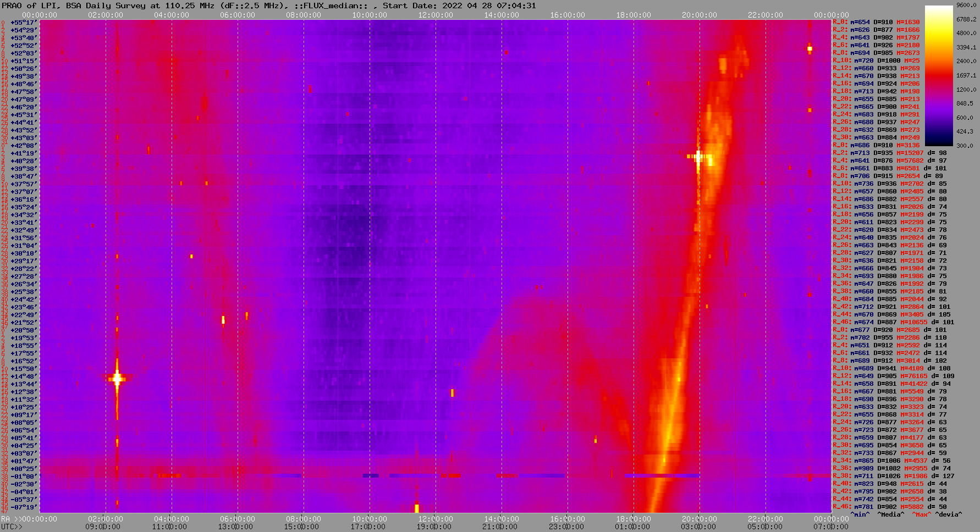The image size is (980, 532).
Task: Click the statistics row containing M=15207
Action: (890, 153)
